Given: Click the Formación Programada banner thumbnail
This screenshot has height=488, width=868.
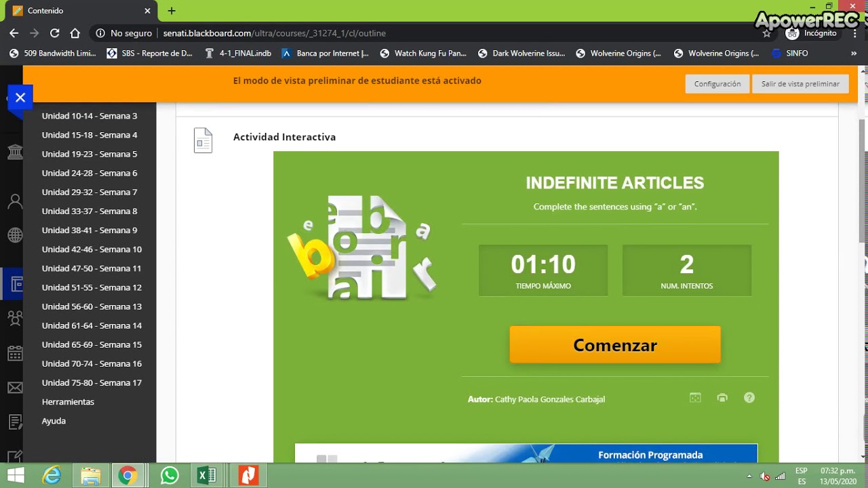Looking at the screenshot, I should (526, 453).
